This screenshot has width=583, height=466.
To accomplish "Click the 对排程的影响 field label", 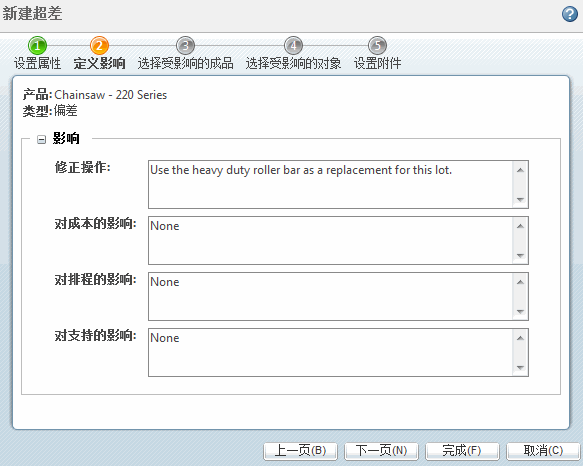I will pyautogui.click(x=96, y=279).
